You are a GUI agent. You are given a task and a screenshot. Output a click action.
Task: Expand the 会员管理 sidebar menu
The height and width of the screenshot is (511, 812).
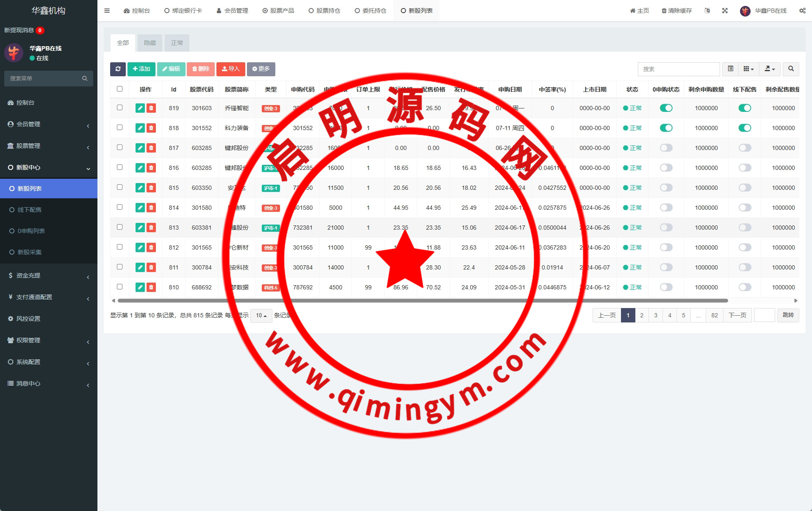48,124
